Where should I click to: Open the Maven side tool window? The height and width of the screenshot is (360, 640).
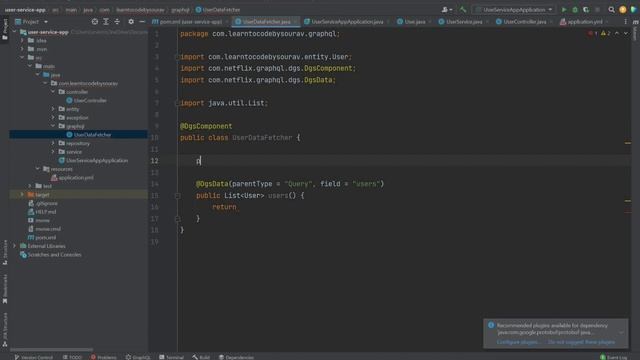[636, 31]
